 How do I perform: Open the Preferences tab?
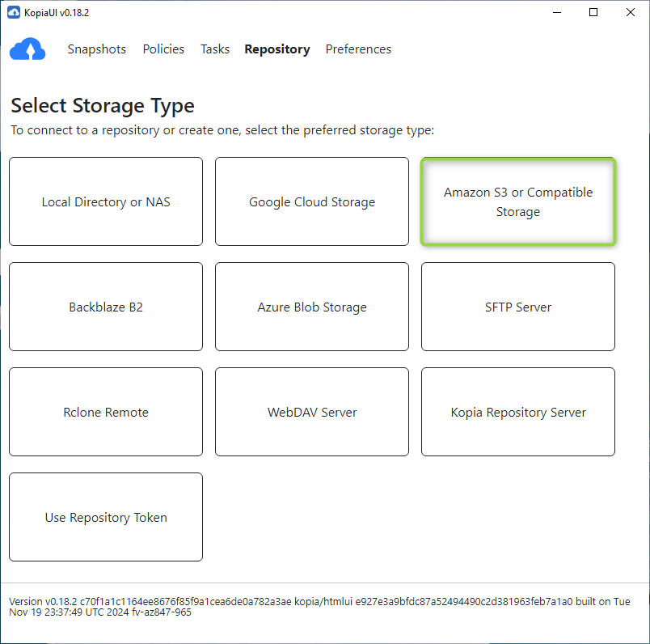click(x=358, y=49)
